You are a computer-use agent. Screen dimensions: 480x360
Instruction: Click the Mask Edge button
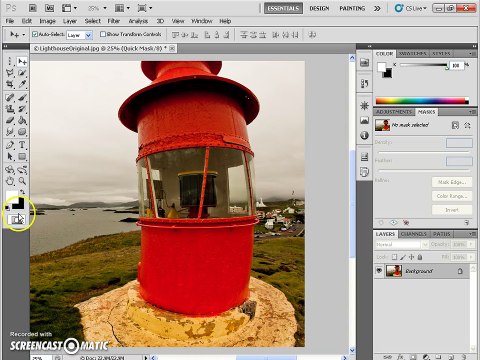(x=452, y=182)
